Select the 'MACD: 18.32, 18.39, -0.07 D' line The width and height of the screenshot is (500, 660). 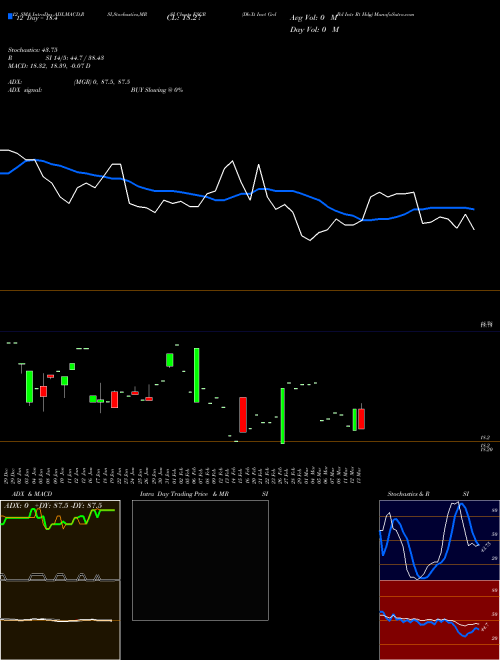click(49, 66)
